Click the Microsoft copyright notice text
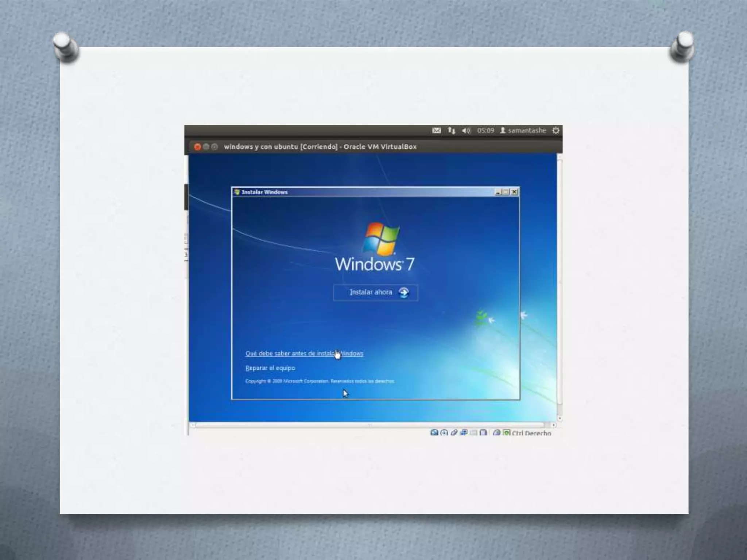The width and height of the screenshot is (747, 560). pyautogui.click(x=320, y=381)
